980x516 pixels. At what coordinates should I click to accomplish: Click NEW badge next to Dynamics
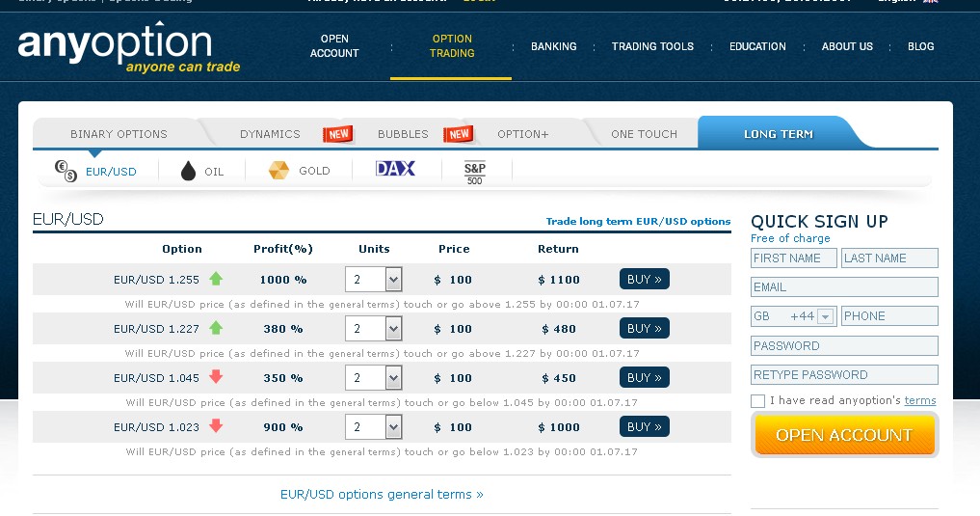pos(337,134)
